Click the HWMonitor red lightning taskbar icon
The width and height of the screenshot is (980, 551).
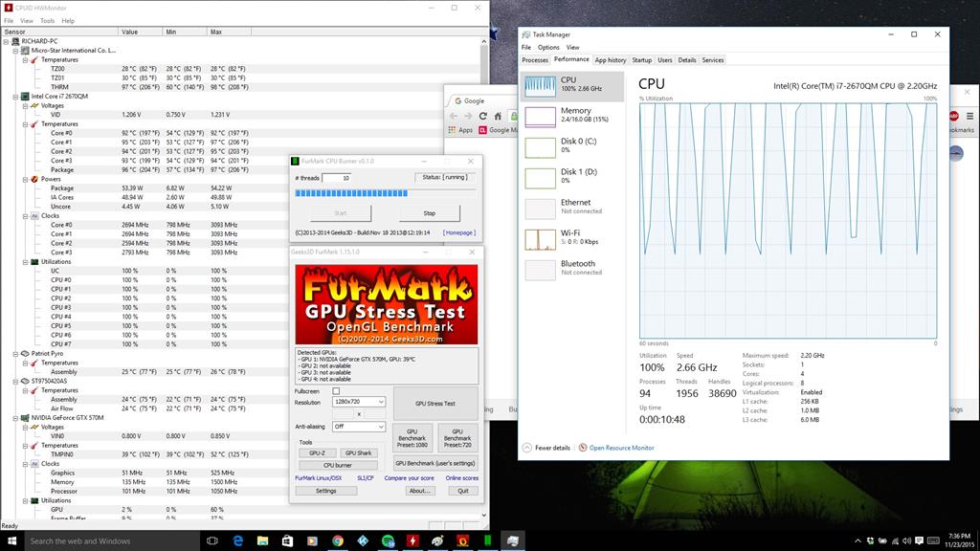coord(412,541)
